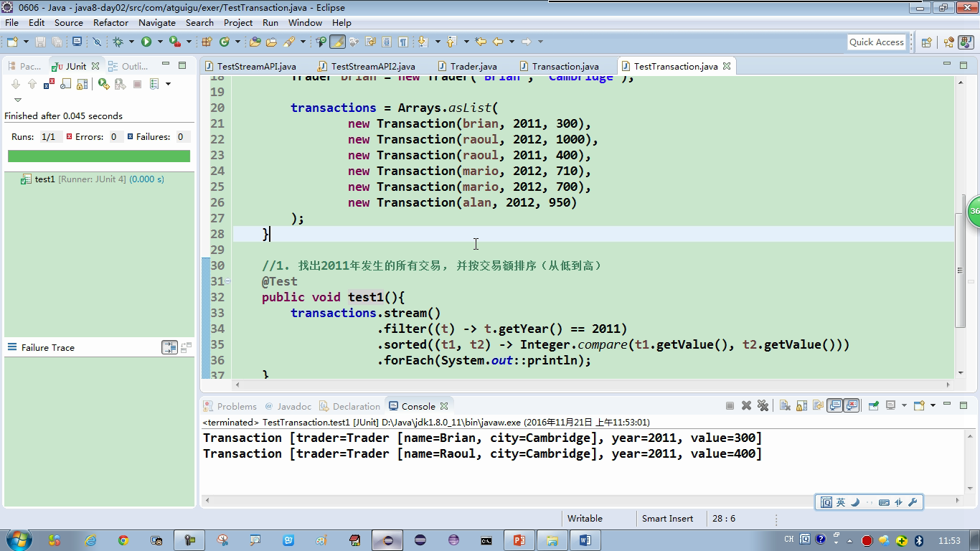The width and height of the screenshot is (980, 551).
Task: Click Remove Launch icon in Console
Action: click(x=746, y=405)
